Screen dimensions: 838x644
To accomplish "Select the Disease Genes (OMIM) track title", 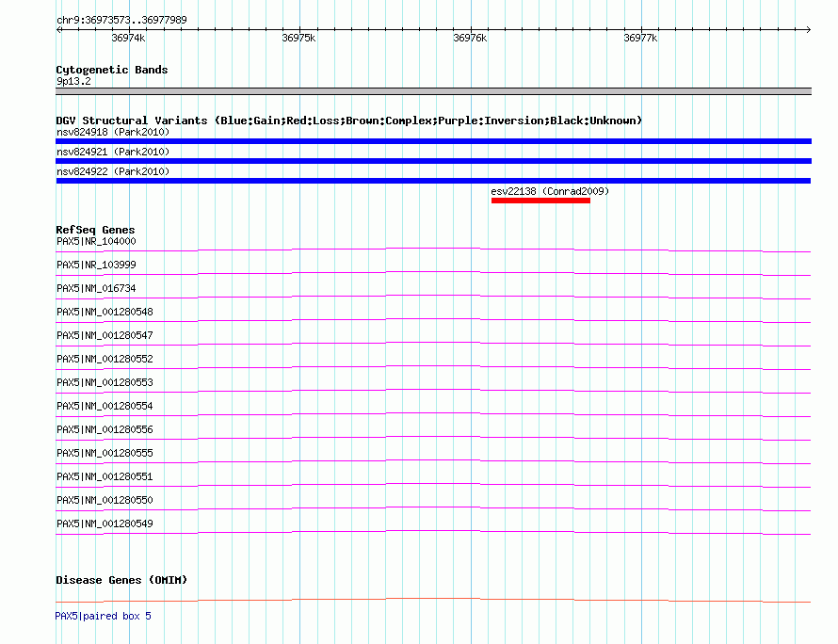I will click(x=121, y=580).
